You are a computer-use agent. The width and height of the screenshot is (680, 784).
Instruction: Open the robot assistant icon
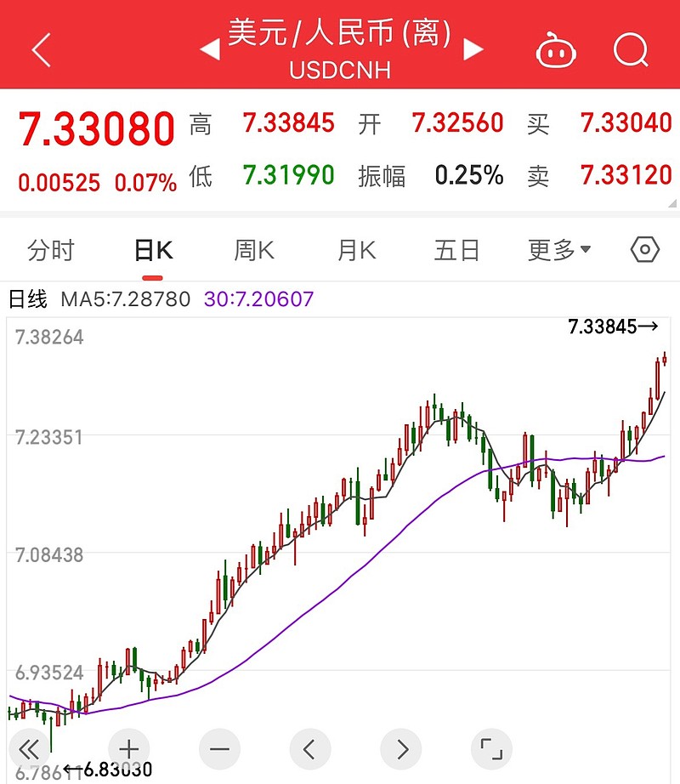click(x=556, y=50)
